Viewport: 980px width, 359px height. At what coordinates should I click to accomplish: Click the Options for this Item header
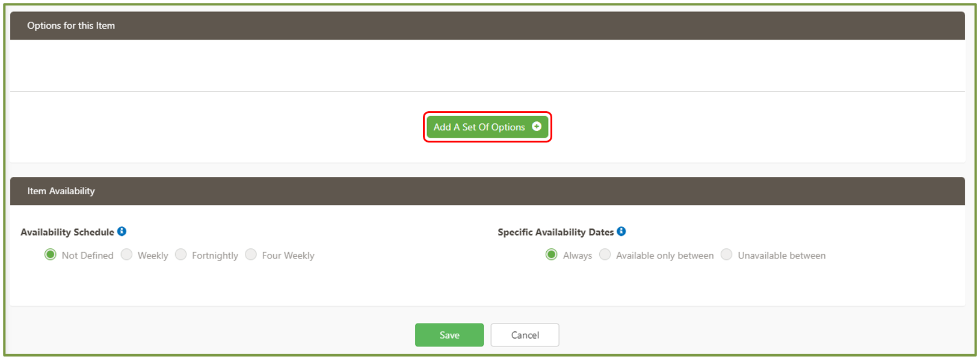71,26
